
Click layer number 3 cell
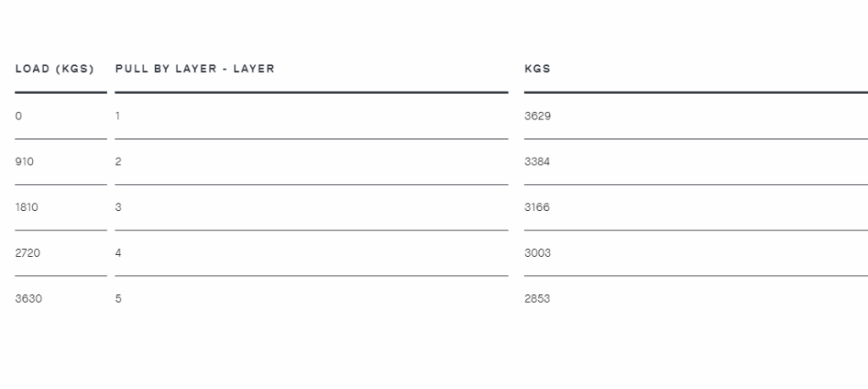118,208
